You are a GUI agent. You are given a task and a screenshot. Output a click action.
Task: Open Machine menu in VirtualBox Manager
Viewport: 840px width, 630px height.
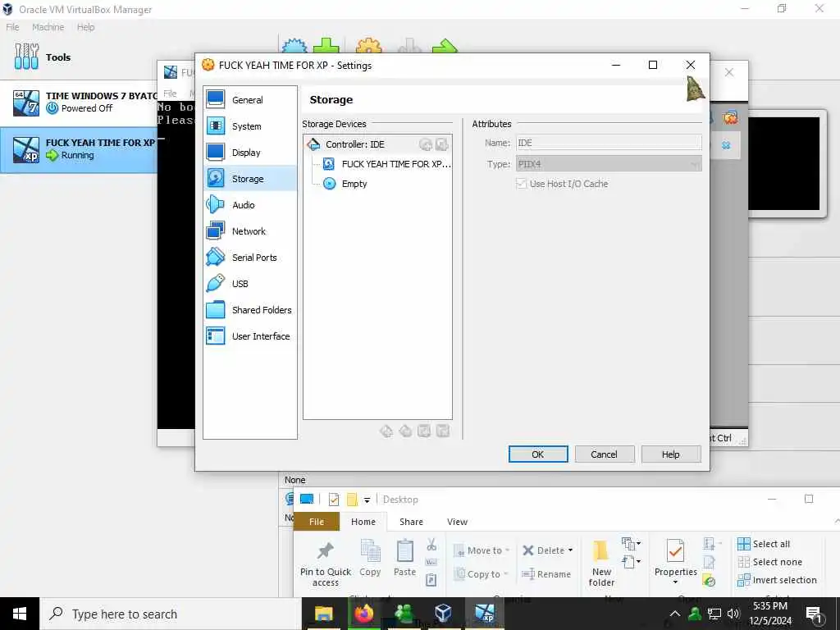(48, 27)
